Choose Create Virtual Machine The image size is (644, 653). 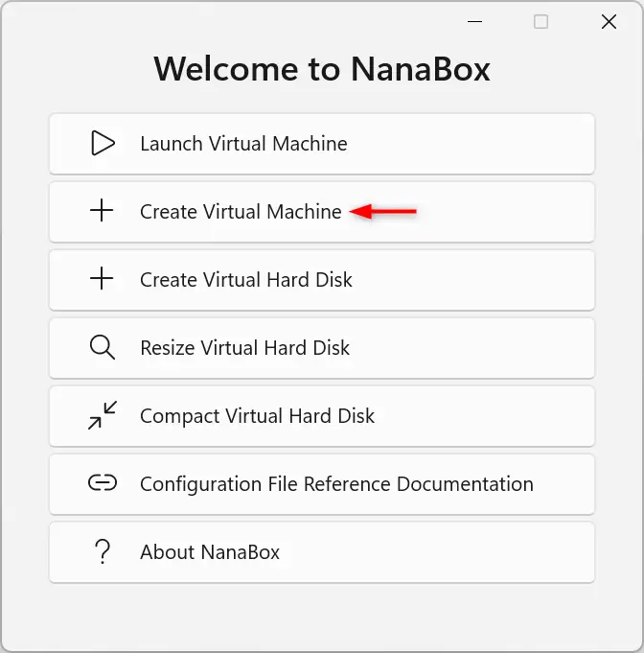click(322, 212)
